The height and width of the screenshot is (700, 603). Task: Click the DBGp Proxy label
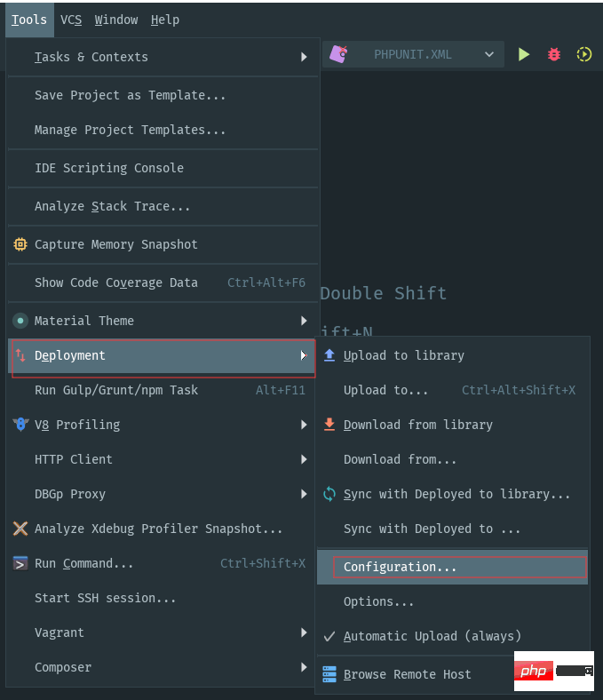coord(70,494)
